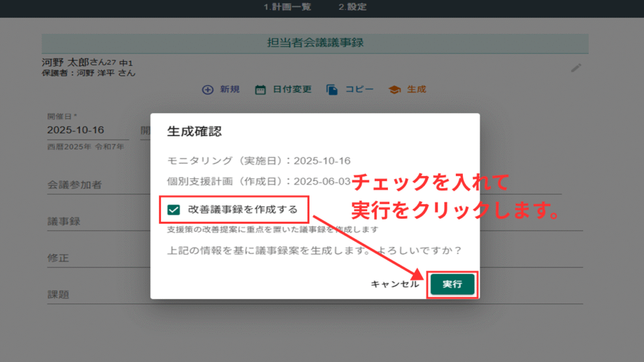The width and height of the screenshot is (644, 362).
Task: Click the 担当者会議議事録 header bar
Action: coord(315,43)
